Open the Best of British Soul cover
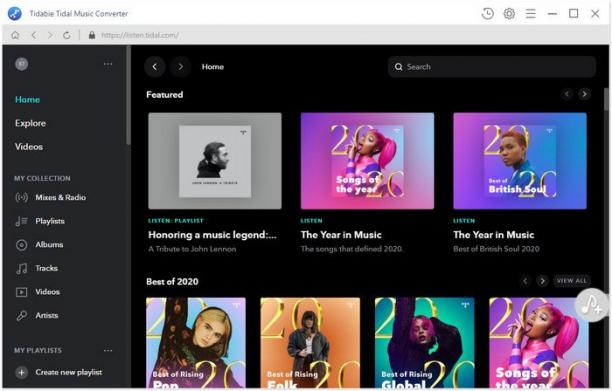612x391 pixels. pyautogui.click(x=520, y=161)
